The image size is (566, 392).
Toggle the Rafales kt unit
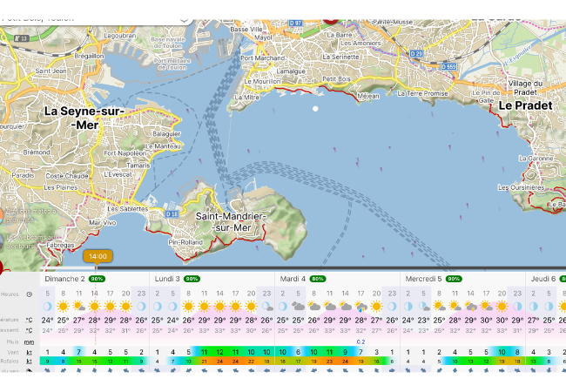[30, 361]
